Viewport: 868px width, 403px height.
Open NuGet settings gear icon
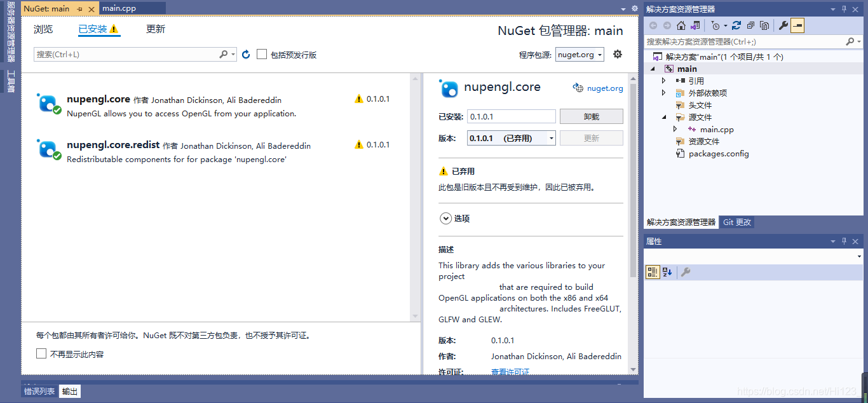(x=618, y=54)
